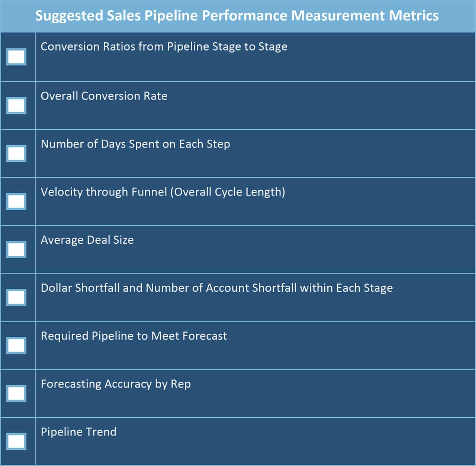The width and height of the screenshot is (476, 466).
Task: Click the Suggested Sales Pipeline header title
Action: [237, 16]
